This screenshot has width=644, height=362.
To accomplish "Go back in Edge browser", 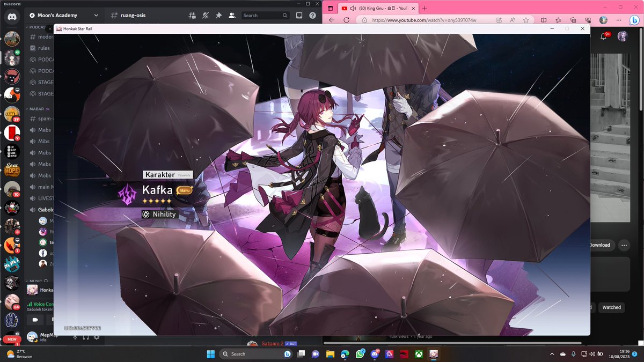I will pyautogui.click(x=332, y=20).
